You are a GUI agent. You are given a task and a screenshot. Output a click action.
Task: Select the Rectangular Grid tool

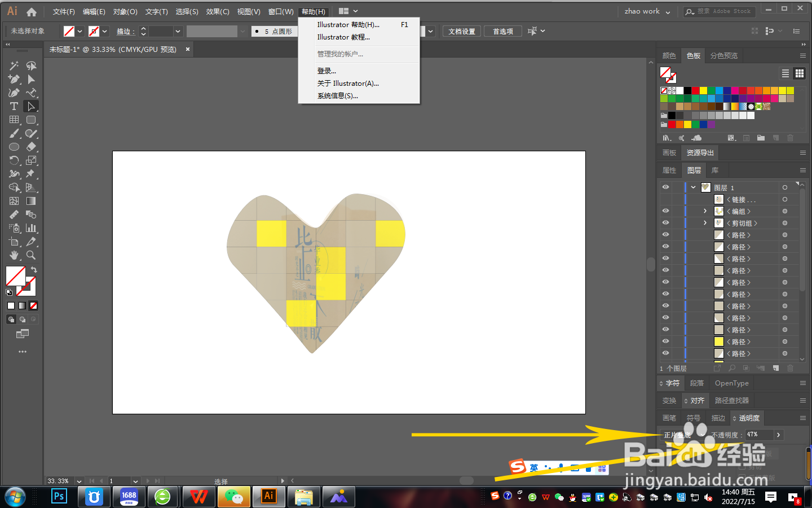(x=14, y=120)
